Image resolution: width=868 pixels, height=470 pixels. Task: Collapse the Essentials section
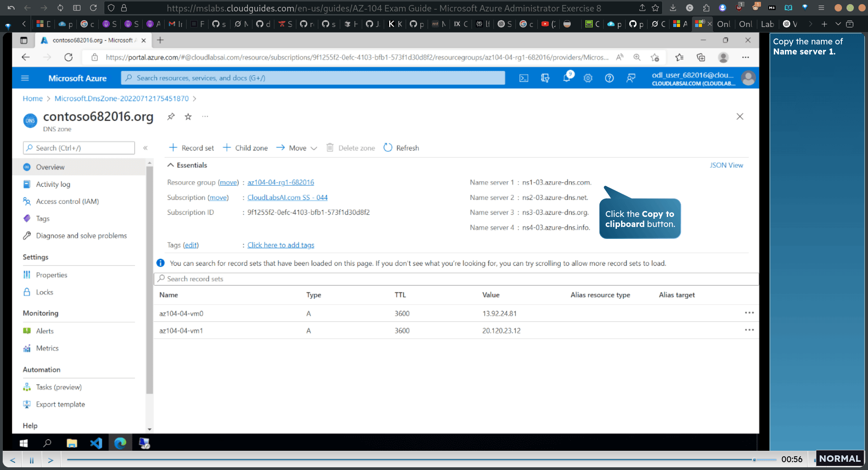[x=187, y=165]
